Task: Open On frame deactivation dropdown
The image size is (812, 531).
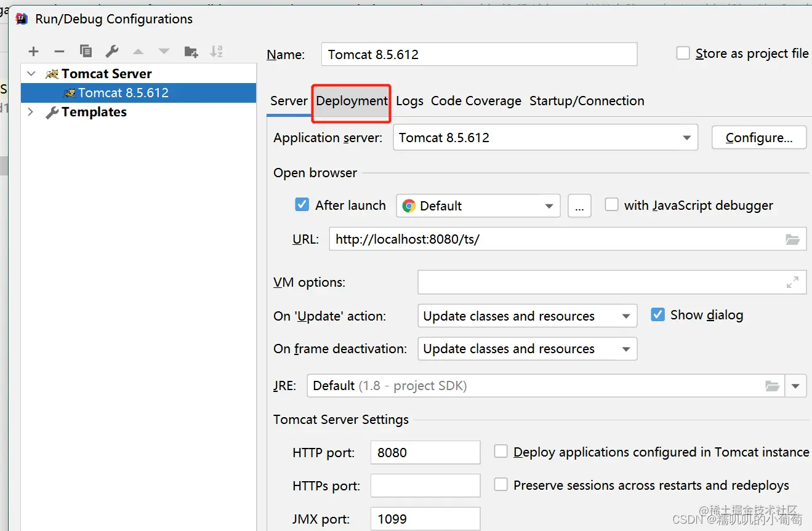Action: 528,349
